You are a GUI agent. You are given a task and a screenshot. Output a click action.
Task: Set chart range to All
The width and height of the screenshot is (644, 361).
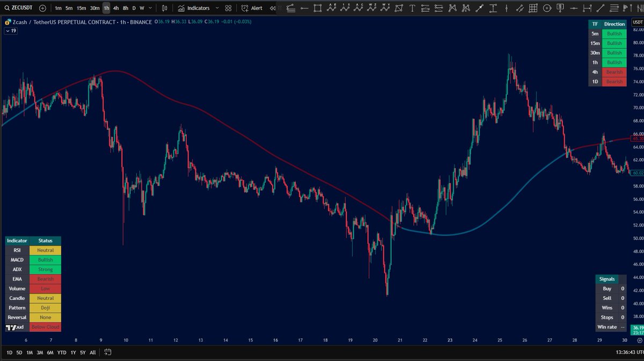coord(92,352)
